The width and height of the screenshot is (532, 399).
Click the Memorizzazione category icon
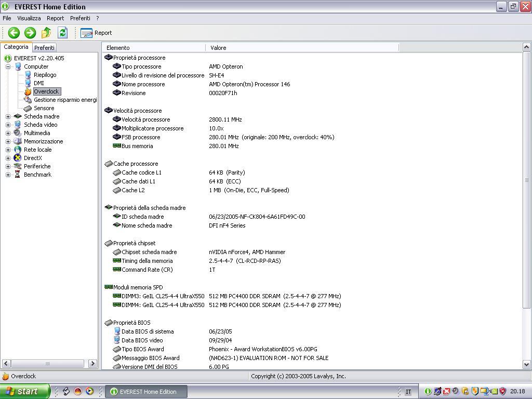(18, 141)
